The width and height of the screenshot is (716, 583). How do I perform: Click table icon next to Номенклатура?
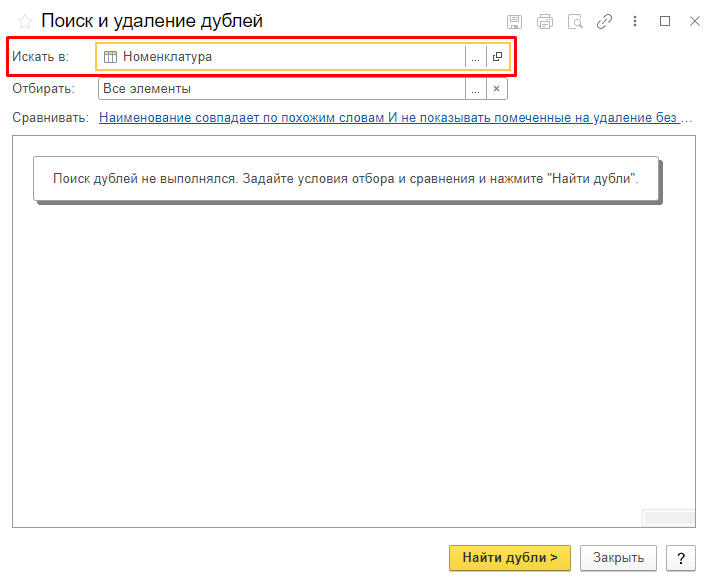click(110, 57)
